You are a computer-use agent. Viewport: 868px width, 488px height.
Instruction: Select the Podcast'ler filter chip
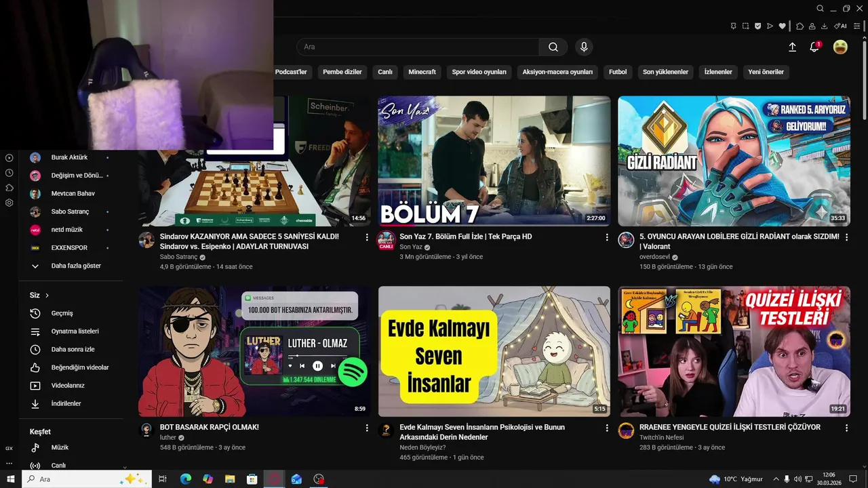coord(290,72)
